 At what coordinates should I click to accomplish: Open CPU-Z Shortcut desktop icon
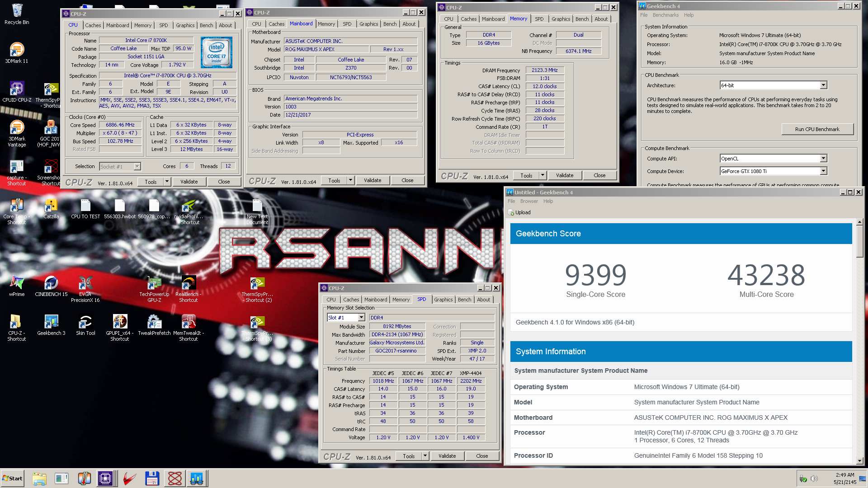[17, 328]
